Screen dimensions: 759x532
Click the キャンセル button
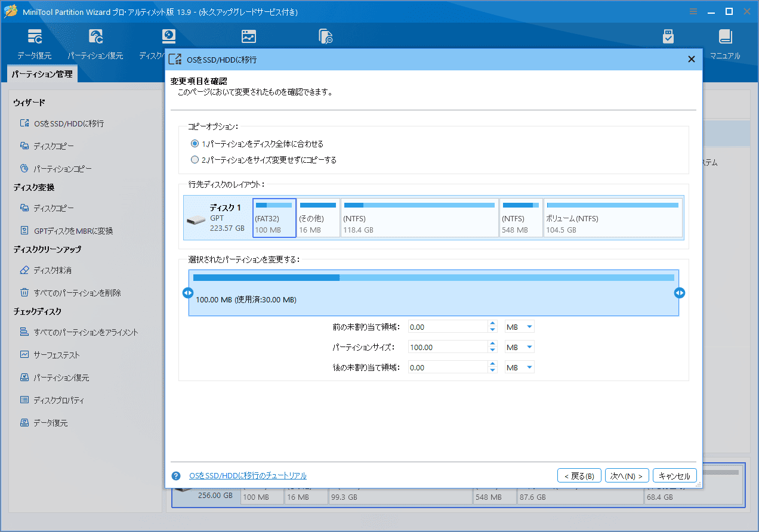tap(675, 476)
